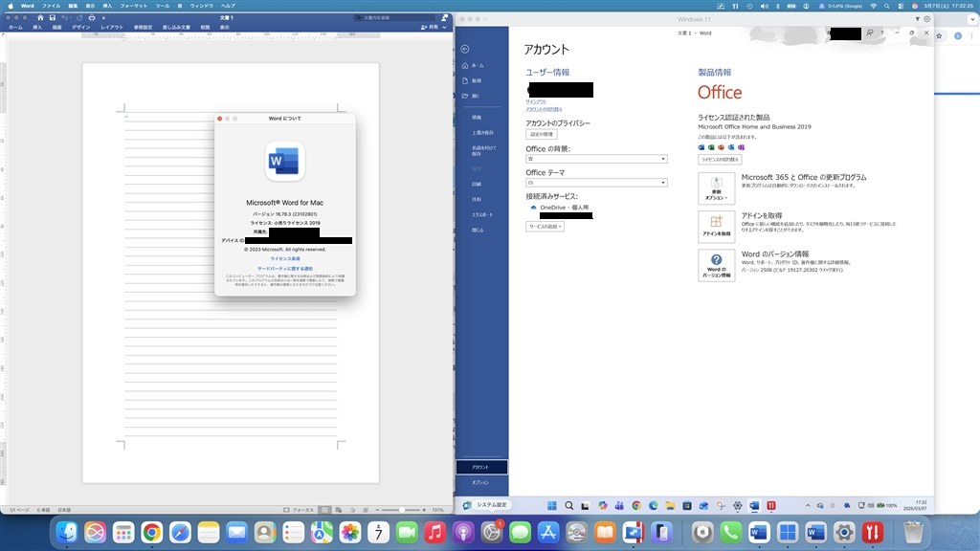Viewport: 980px width, 551px height.
Task: Open the quick access toolbar customize arrow
Action: [x=103, y=18]
